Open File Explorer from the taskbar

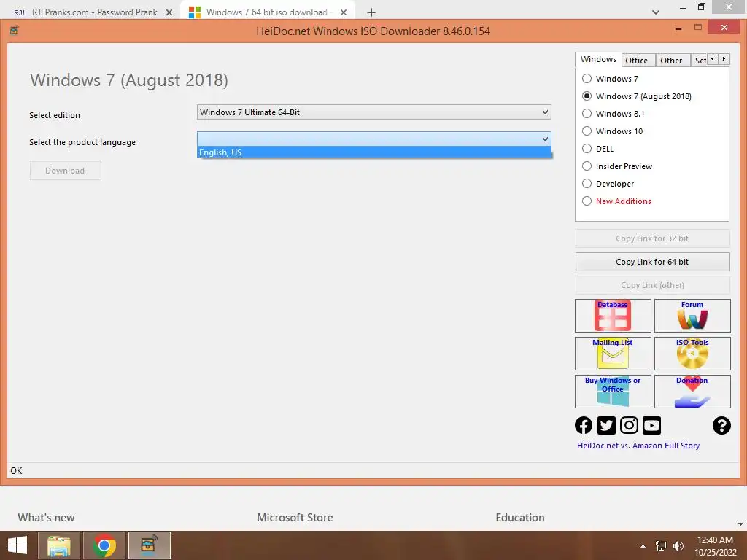pyautogui.click(x=59, y=545)
